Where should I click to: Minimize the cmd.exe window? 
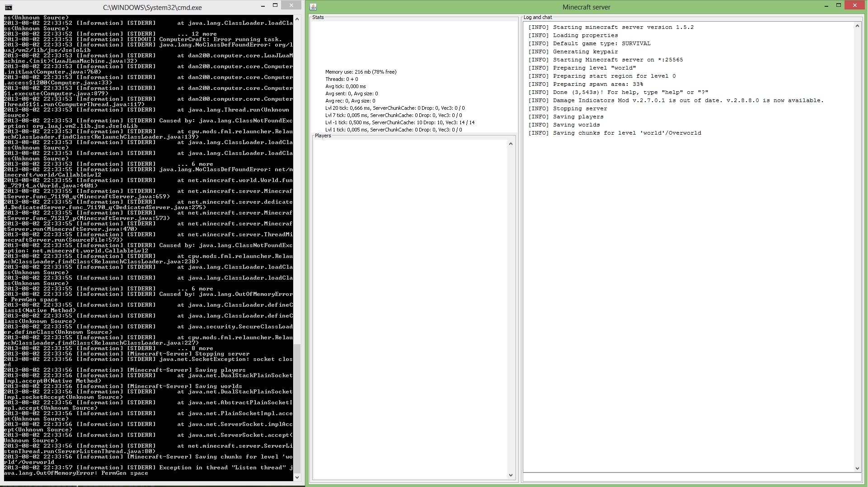(263, 6)
